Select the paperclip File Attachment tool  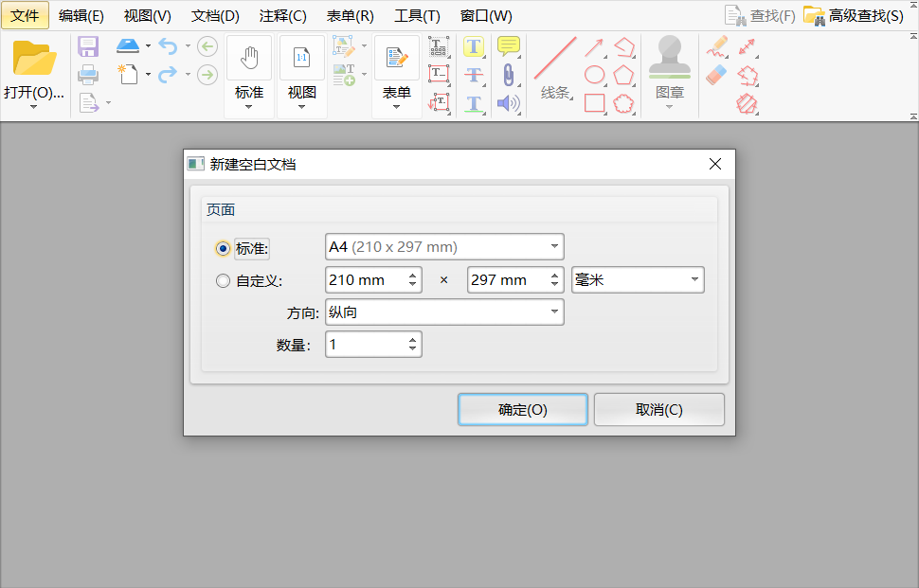509,75
